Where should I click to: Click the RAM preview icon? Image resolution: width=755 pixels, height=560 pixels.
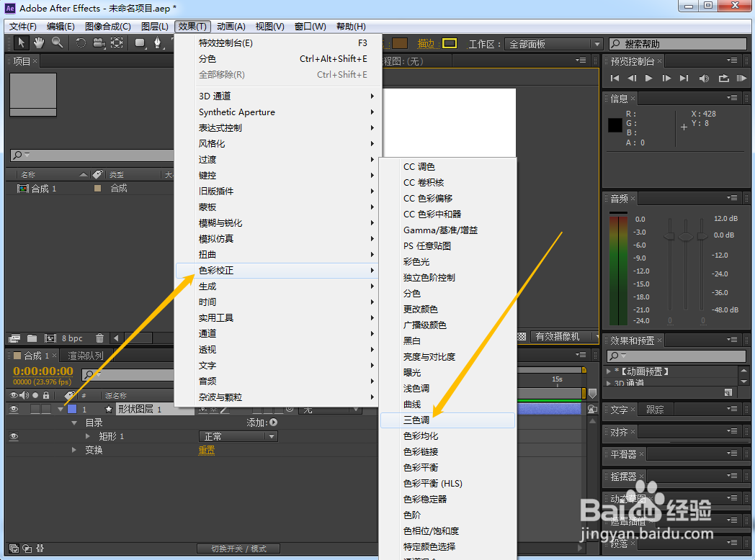point(741,78)
